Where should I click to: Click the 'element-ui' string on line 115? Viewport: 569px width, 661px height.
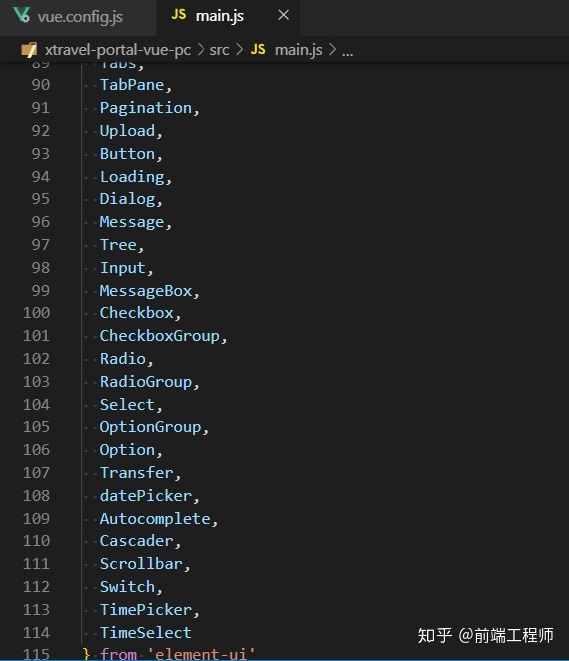point(201,654)
